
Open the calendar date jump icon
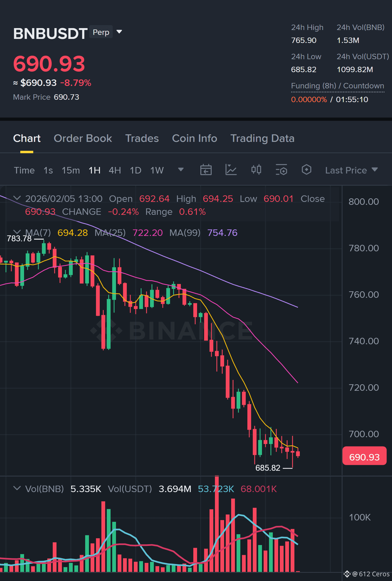206,170
